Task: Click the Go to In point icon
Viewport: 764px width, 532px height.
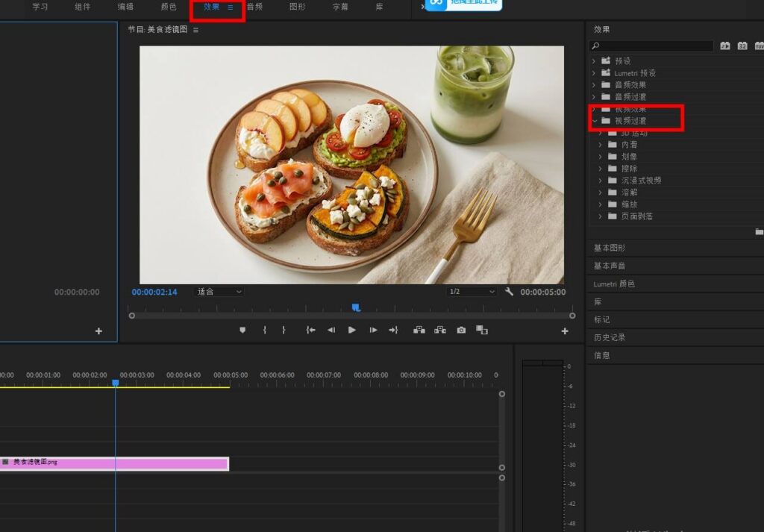Action: pos(310,330)
